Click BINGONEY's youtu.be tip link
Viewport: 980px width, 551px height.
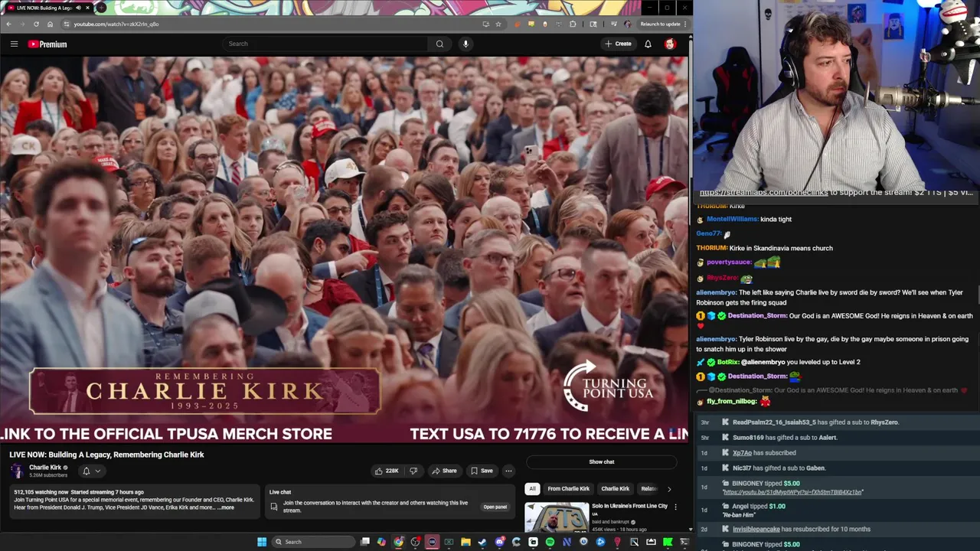(x=792, y=492)
